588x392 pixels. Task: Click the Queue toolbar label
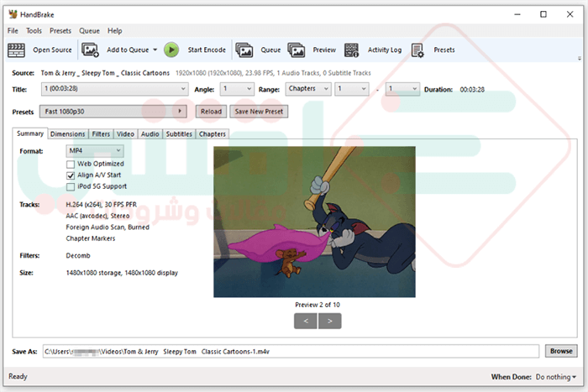270,50
